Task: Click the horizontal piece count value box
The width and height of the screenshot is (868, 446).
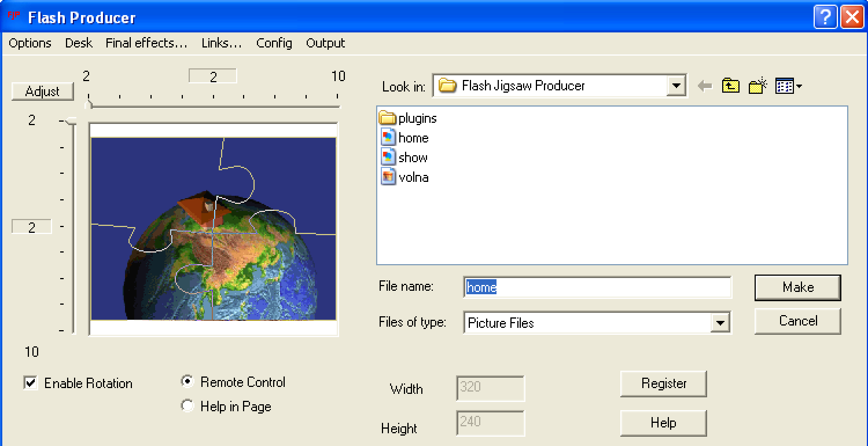Action: 213,76
